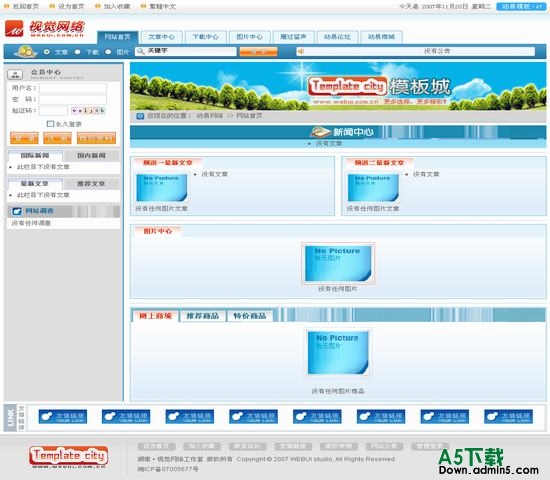Select the 图片 search radio button
Image resolution: width=550 pixels, height=480 pixels.
(108, 52)
